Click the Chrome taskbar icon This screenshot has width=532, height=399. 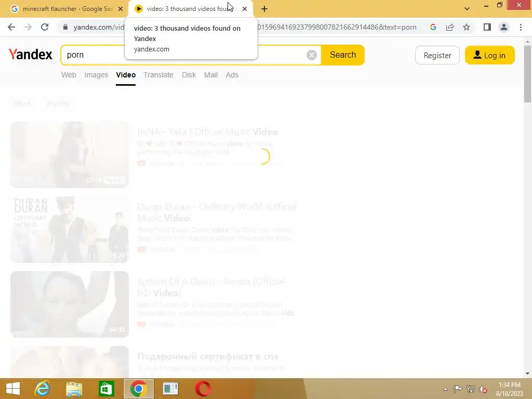click(138, 389)
